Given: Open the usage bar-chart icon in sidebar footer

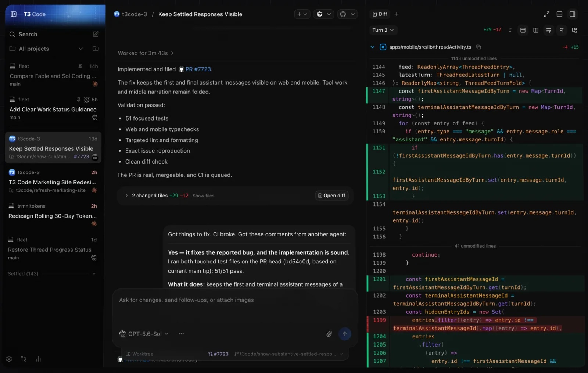Looking at the screenshot, I should (38, 359).
